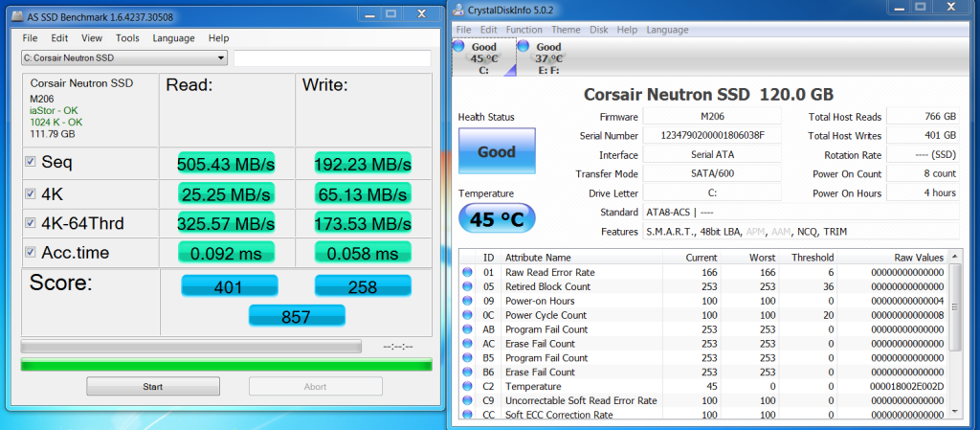Click the status orb for attribute B5 row
The image size is (980, 430).
467,358
